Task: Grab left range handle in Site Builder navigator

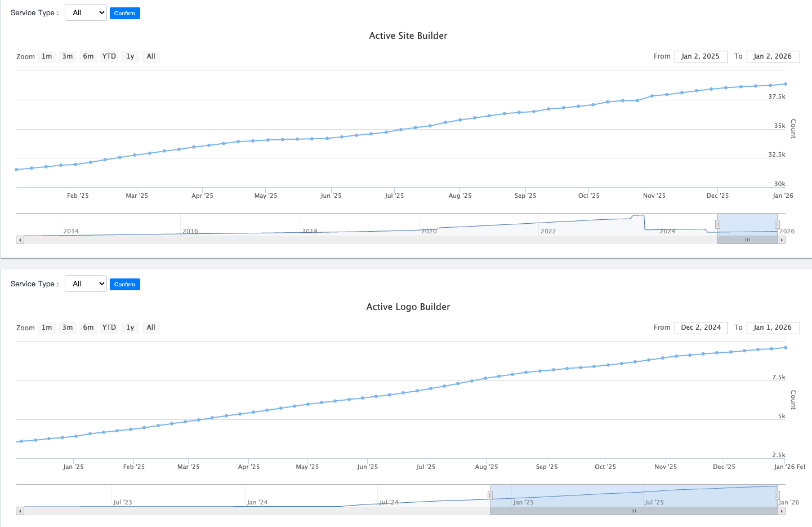Action: 717,224
